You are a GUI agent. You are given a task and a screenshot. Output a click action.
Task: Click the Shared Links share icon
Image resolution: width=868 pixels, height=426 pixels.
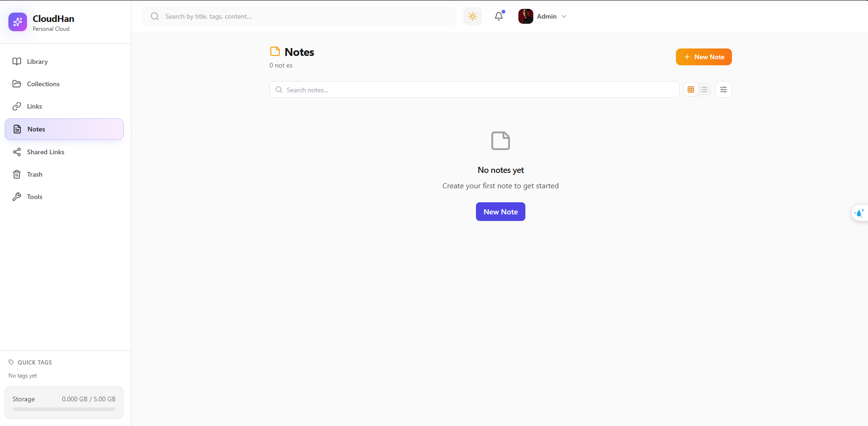pos(17,152)
